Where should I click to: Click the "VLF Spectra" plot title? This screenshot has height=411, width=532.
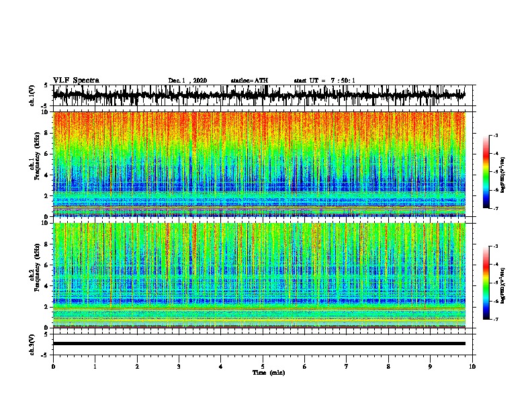pyautogui.click(x=76, y=81)
